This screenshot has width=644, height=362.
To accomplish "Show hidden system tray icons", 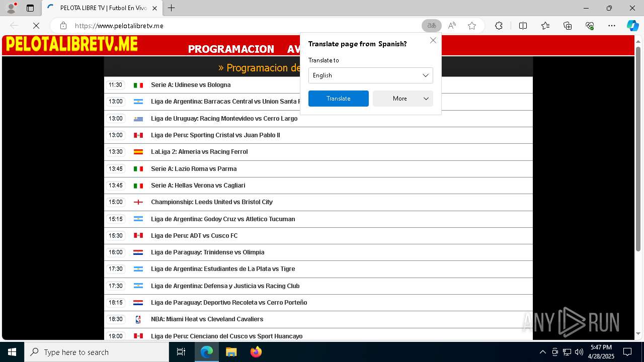I will tap(542, 352).
